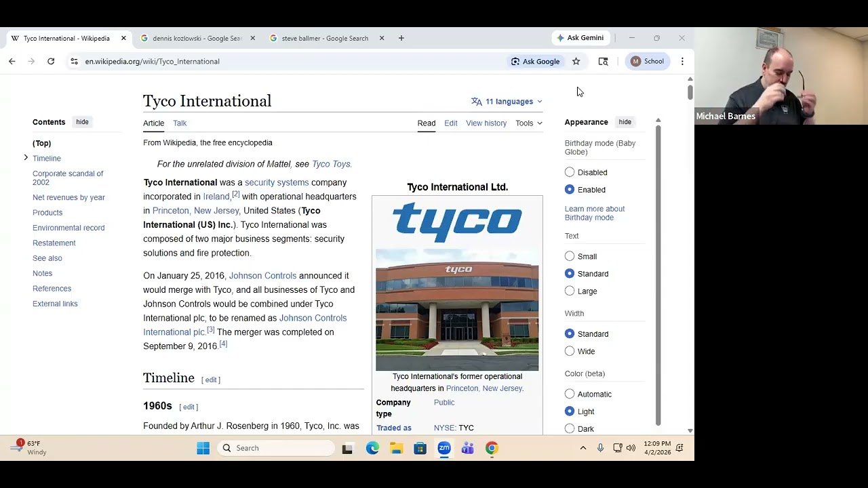Screen dimensions: 868x488
Task: Select the Article tab
Action: coord(153,123)
